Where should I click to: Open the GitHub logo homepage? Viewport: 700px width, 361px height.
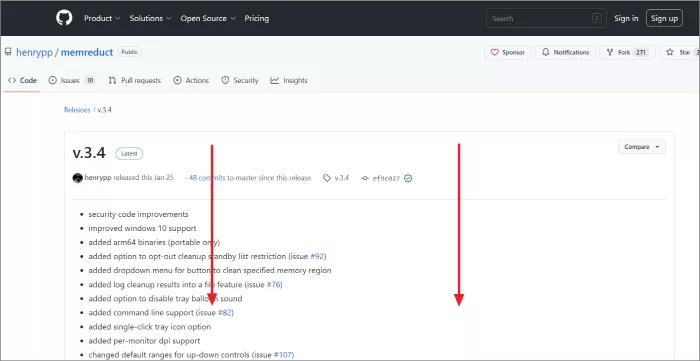(x=64, y=18)
